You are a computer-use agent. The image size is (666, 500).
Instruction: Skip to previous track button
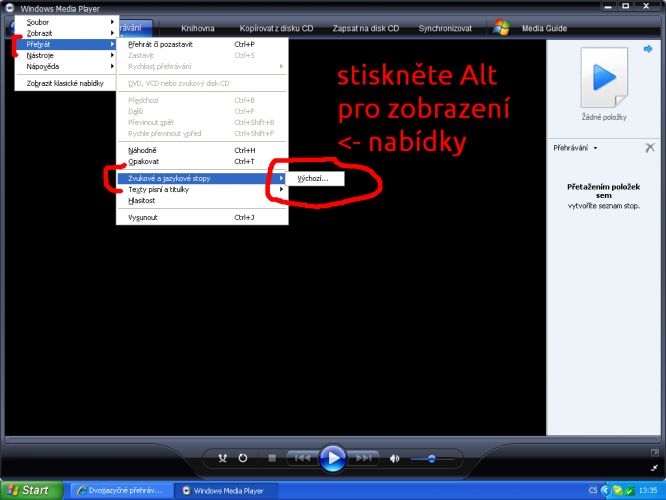click(x=302, y=458)
